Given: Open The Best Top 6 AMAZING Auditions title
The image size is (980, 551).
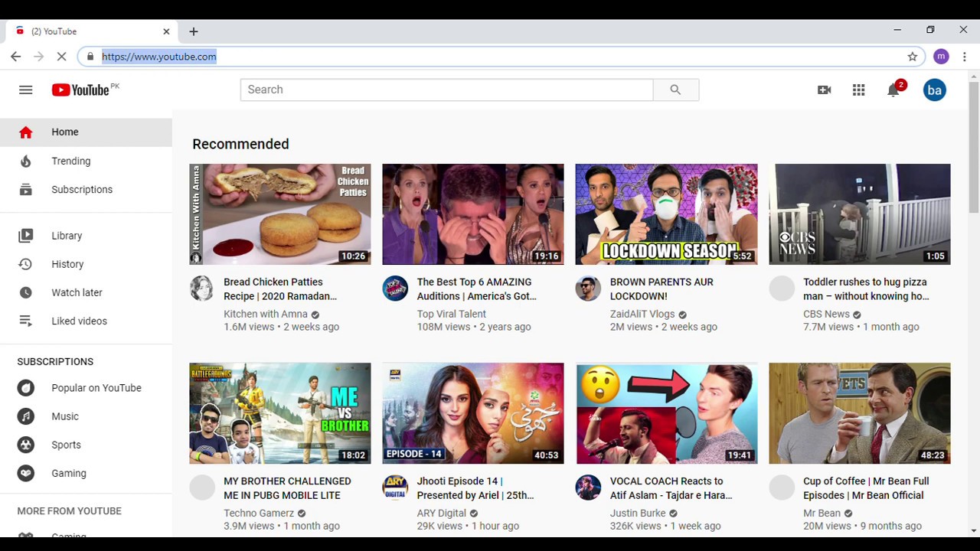Looking at the screenshot, I should pos(476,289).
